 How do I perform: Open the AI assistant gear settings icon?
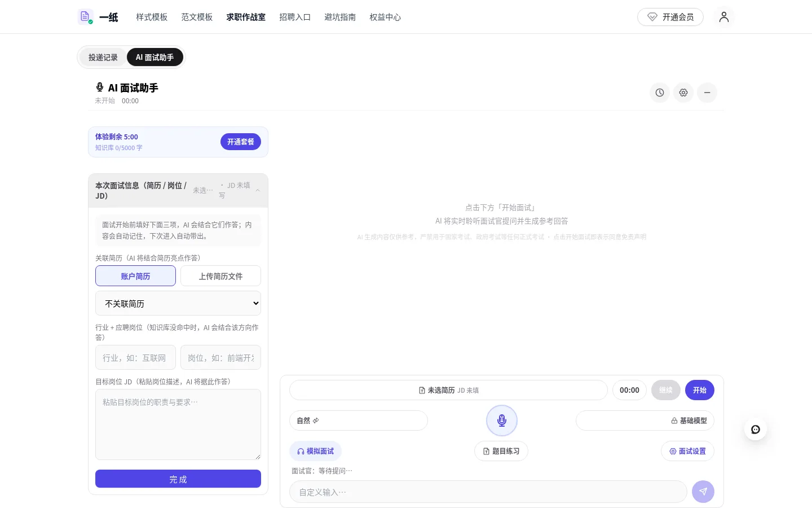coord(683,93)
